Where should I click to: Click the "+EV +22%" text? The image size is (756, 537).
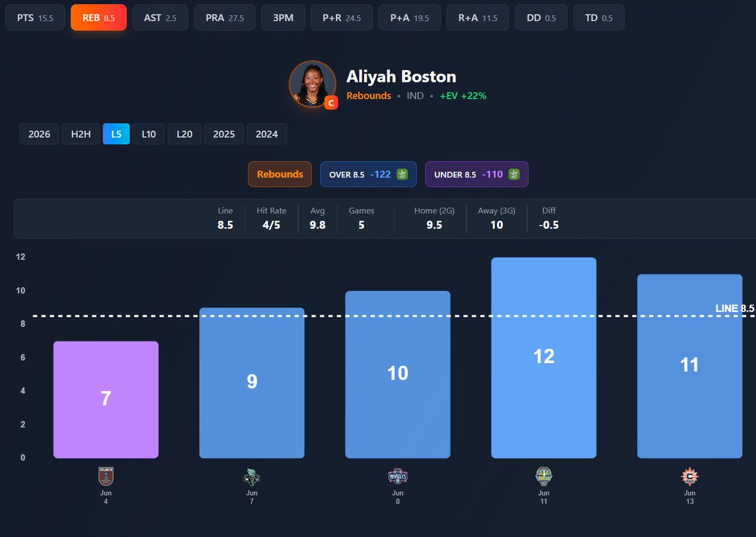[x=463, y=96]
